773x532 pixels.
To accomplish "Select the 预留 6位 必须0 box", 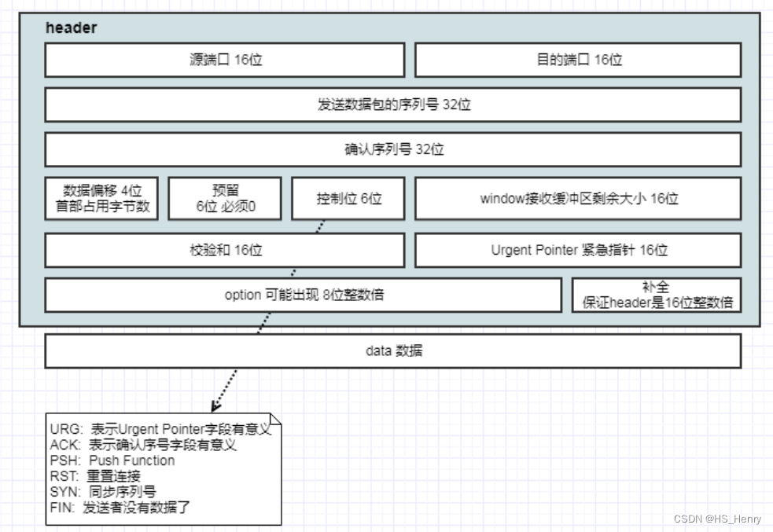I will click(x=225, y=199).
